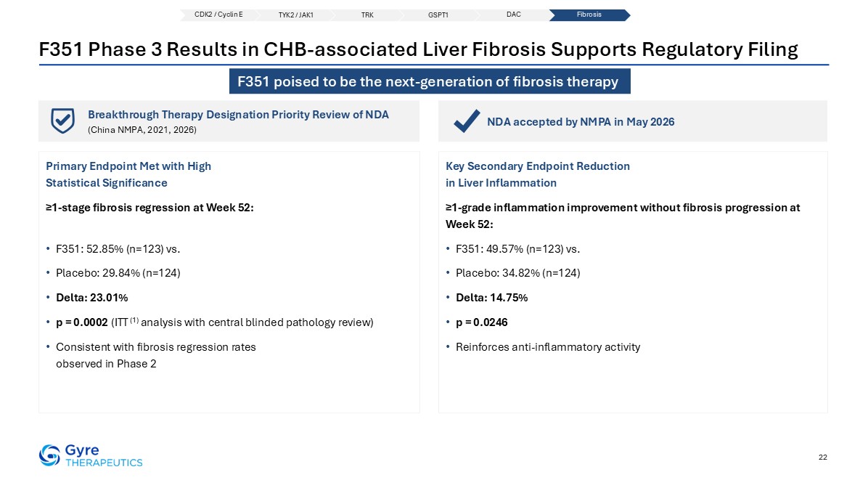Viewport: 868px width, 488px height.
Task: Click the F351 next-generation fibrosis therapy banner
Action: click(x=430, y=81)
